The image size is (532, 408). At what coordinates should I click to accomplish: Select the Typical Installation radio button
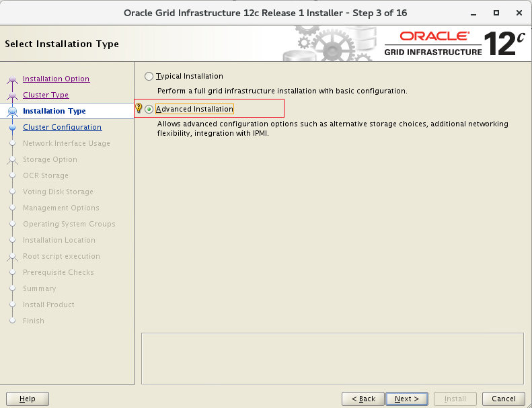click(x=149, y=77)
